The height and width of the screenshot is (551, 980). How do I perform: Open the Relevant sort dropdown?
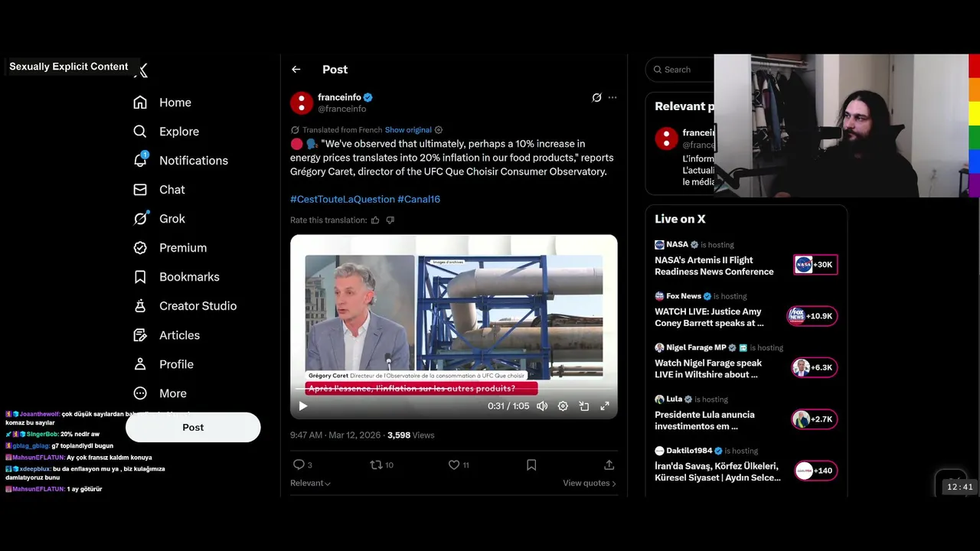[310, 484]
